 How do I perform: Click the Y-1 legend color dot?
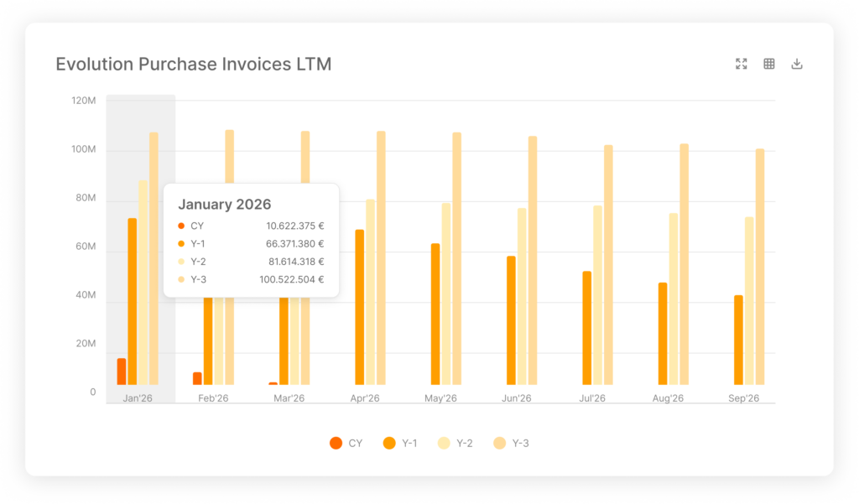[389, 443]
